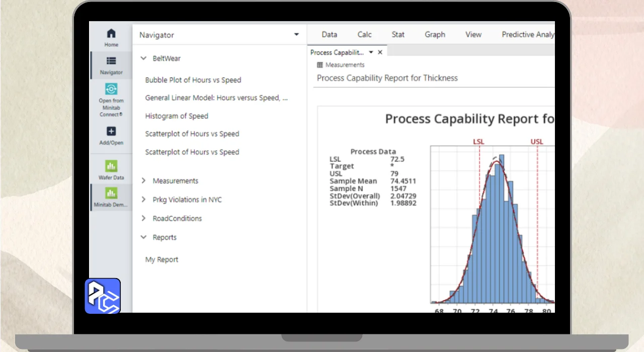Collapse the Reports group
This screenshot has height=352, width=644.
143,237
